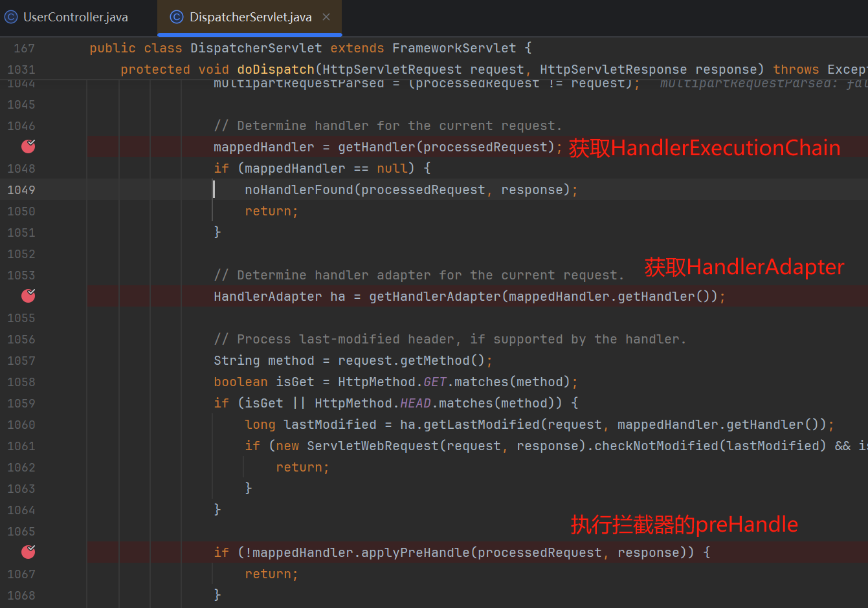Click the getHandlerAdapter method call
868x608 pixels.
434,297
